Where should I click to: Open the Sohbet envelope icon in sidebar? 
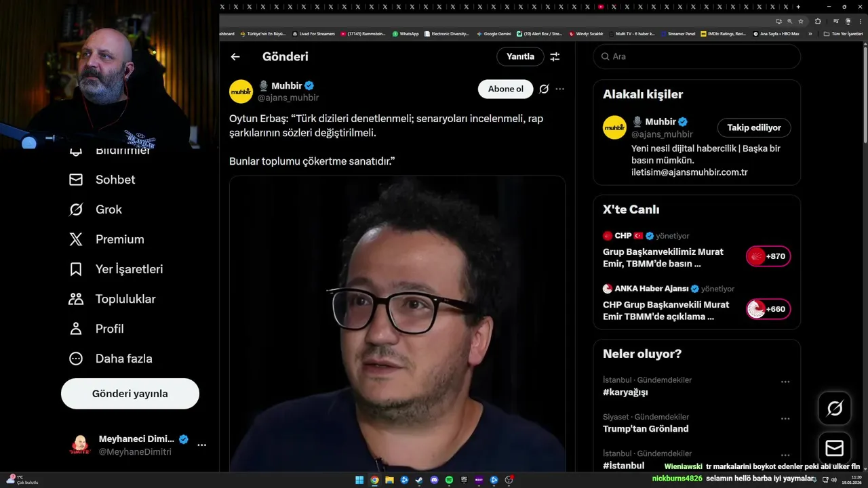click(x=76, y=180)
